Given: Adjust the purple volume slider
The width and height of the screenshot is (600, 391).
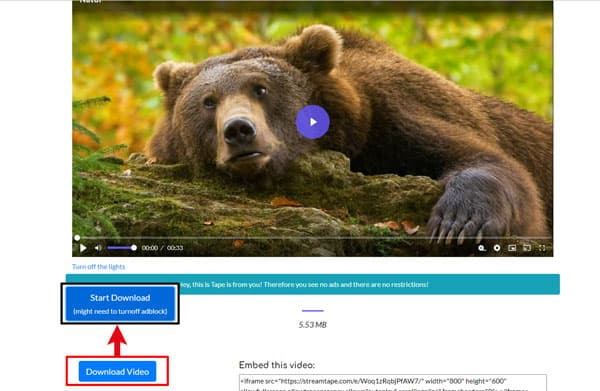Looking at the screenshot, I should [122, 248].
